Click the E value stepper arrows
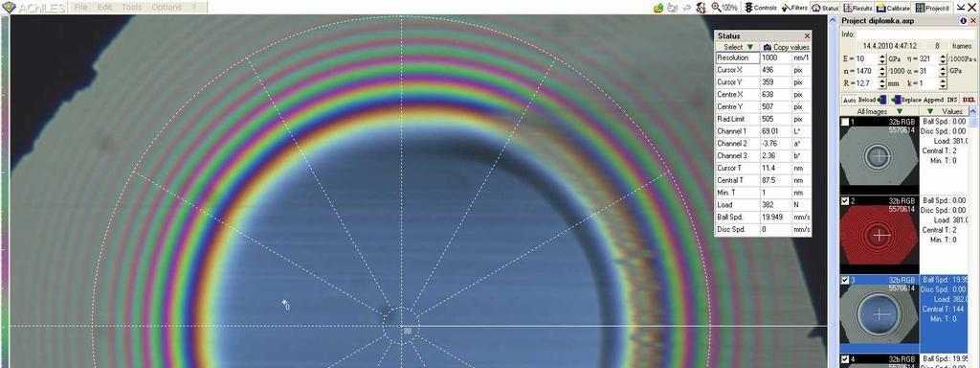 click(x=881, y=58)
